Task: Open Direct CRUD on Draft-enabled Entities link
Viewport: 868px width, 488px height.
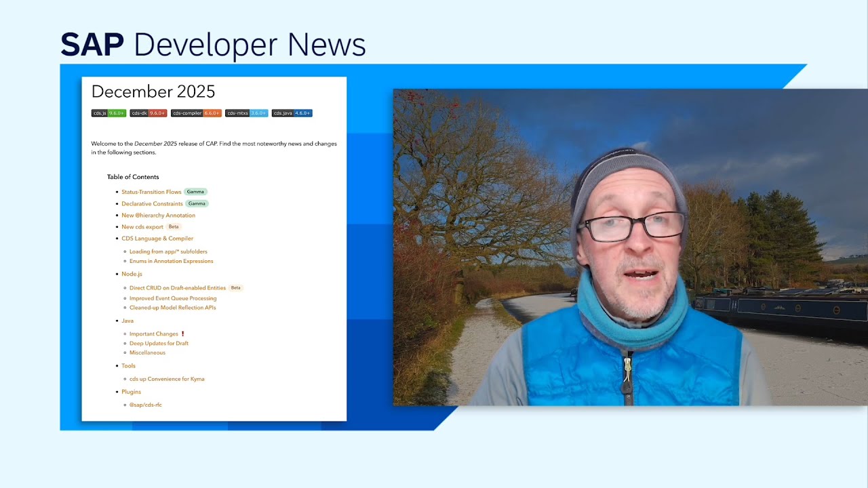Action: (x=178, y=288)
